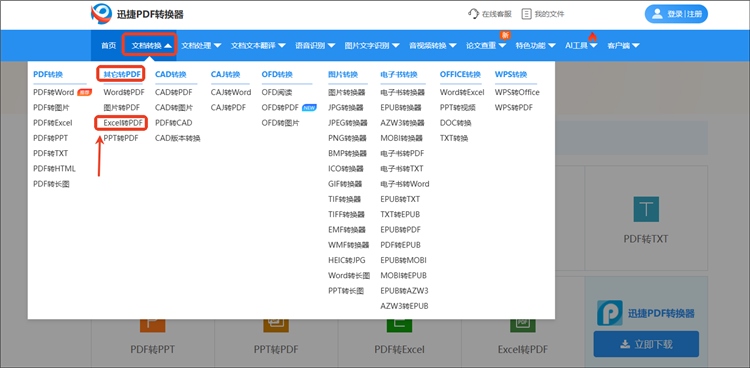Collapse the 文档转换 dropdown menu
This screenshot has width=750, height=368.
coord(151,45)
